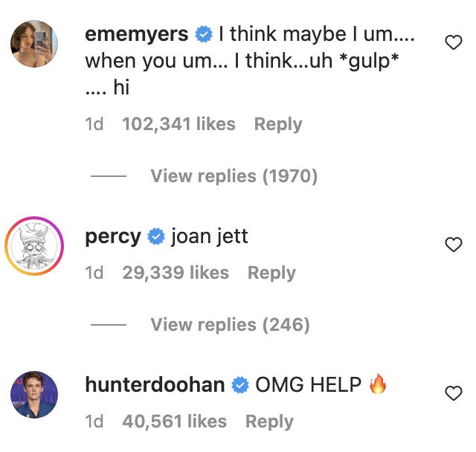Expand View replies (246)
Viewport: 476px width, 452px height.
click(230, 325)
